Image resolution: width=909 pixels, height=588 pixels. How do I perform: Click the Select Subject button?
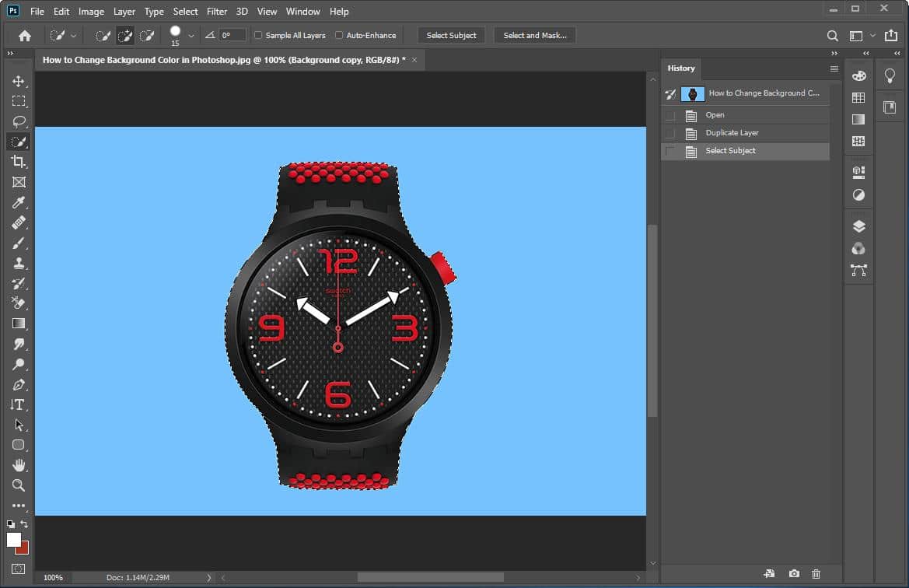coord(451,35)
